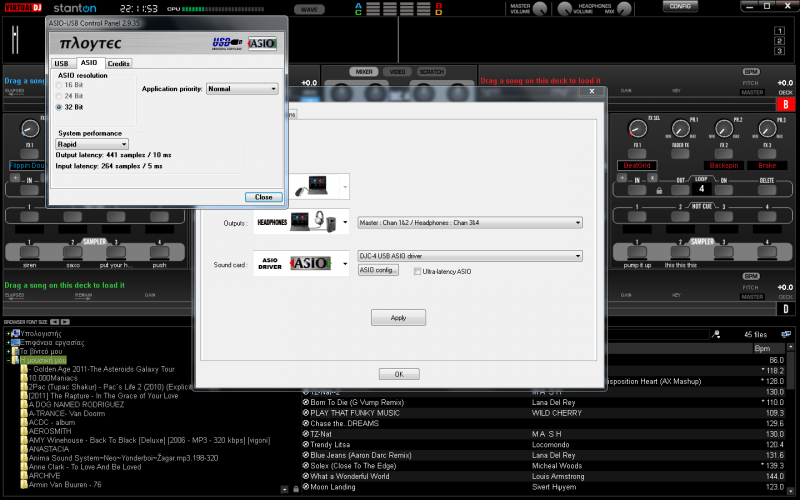Trigger sampler 'siren' pad
This screenshot has height=500, width=800.
point(29,252)
